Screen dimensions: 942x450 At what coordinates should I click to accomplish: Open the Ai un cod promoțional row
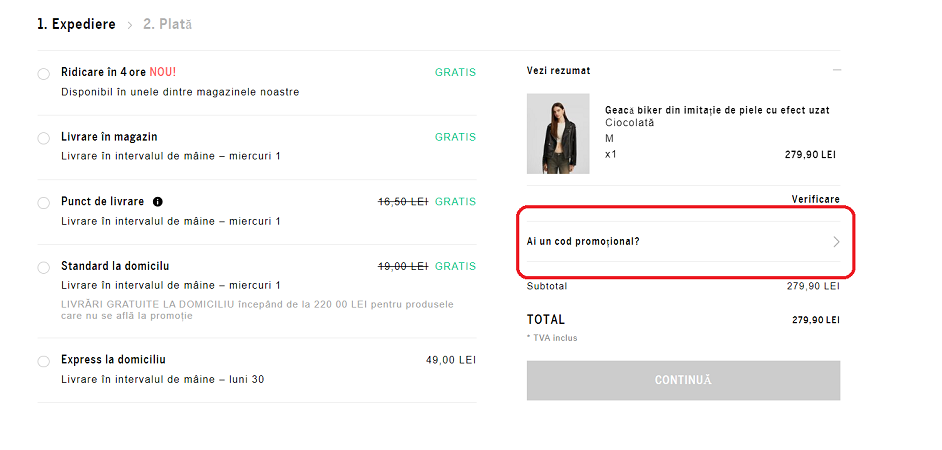click(583, 242)
